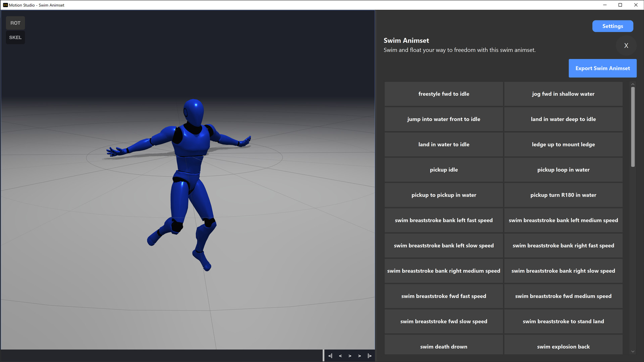644x362 pixels.
Task: Close the Swim Animset panel with X
Action: point(626,45)
